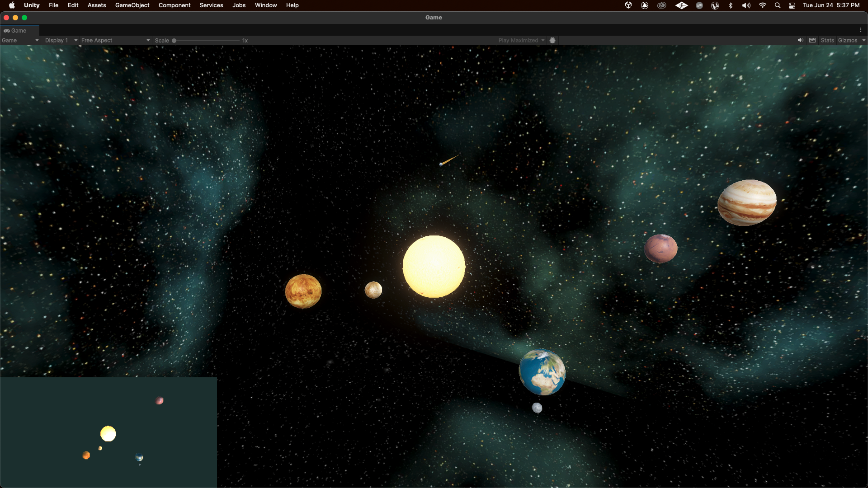Open the Assets menu
The image size is (868, 488).
click(x=97, y=5)
